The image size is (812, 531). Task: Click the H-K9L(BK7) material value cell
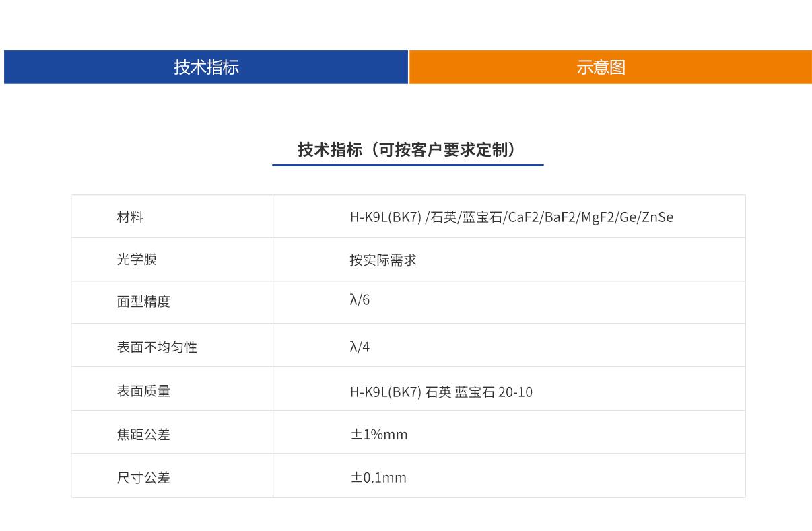(x=510, y=216)
